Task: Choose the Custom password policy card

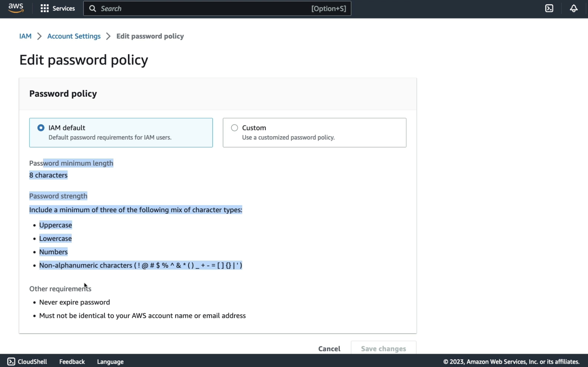Action: pos(314,133)
